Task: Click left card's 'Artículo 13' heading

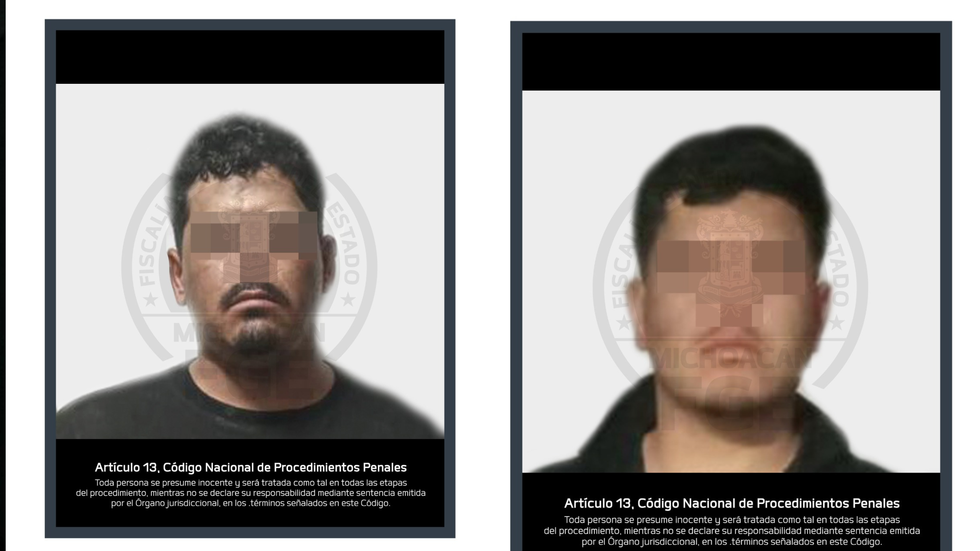Action: pyautogui.click(x=251, y=467)
